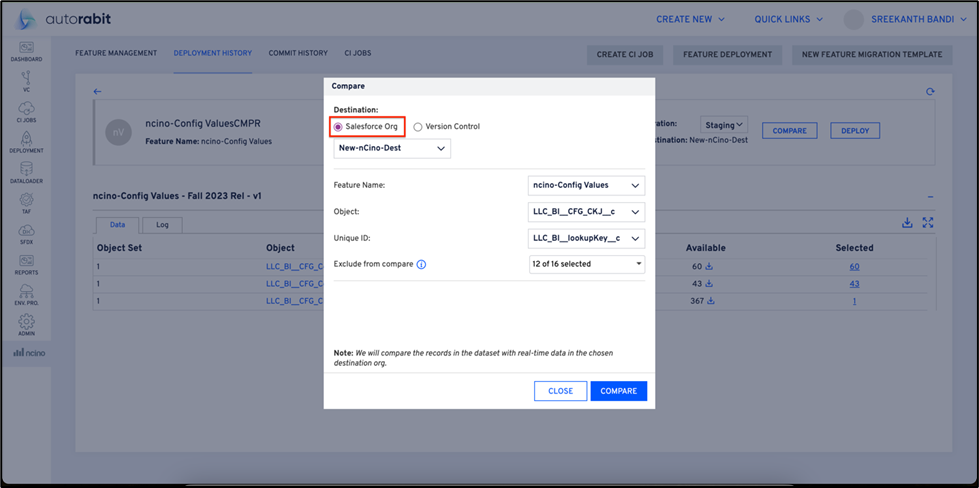Switch to the Log tab
The width and height of the screenshot is (979, 488).
point(162,225)
